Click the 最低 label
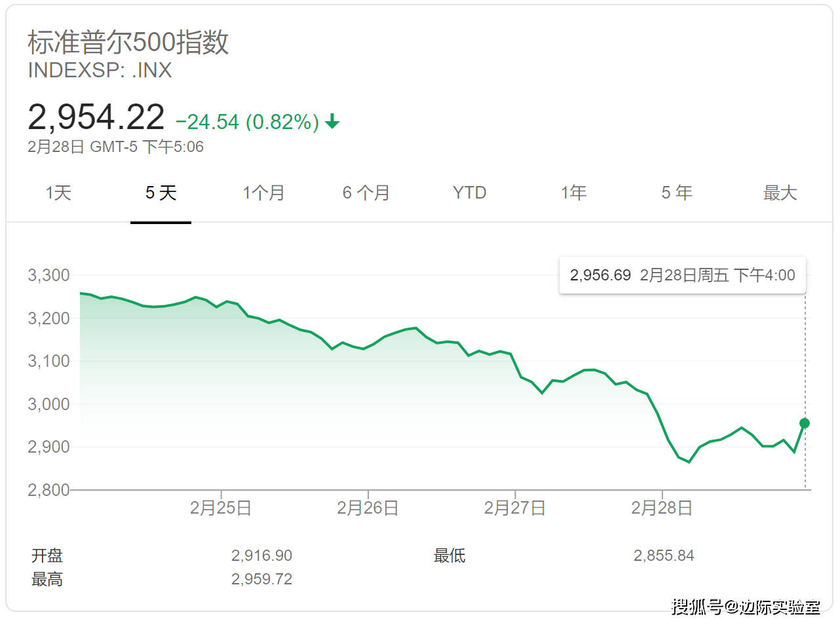Screen dimensions: 840x625 [449, 556]
